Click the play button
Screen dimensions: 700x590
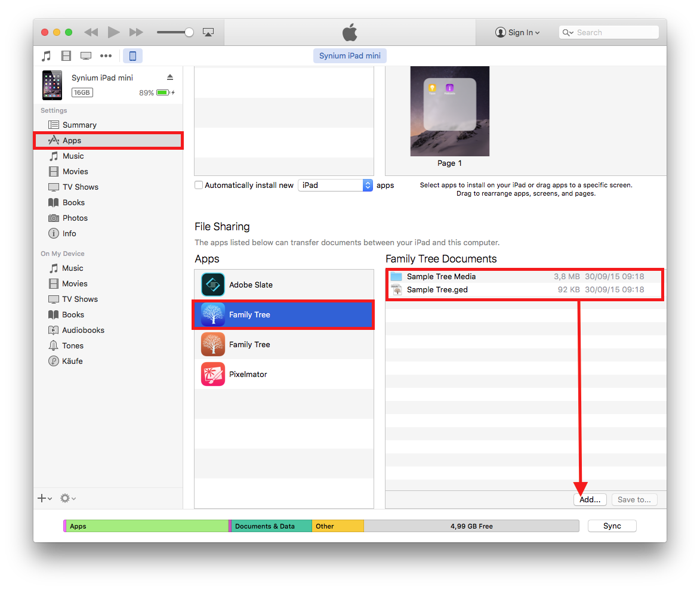tap(113, 32)
